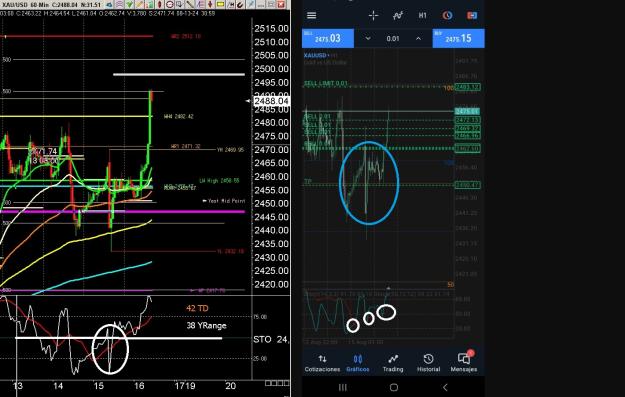
Task: Tap the Android home button
Action: pos(394,387)
